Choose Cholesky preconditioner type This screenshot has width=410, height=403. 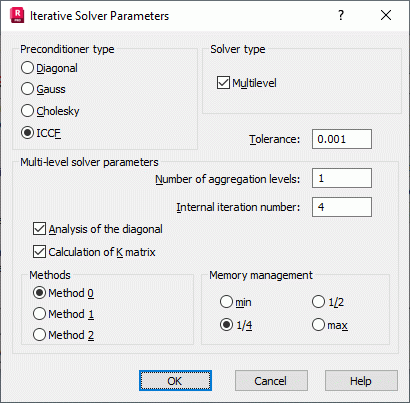click(x=50, y=111)
